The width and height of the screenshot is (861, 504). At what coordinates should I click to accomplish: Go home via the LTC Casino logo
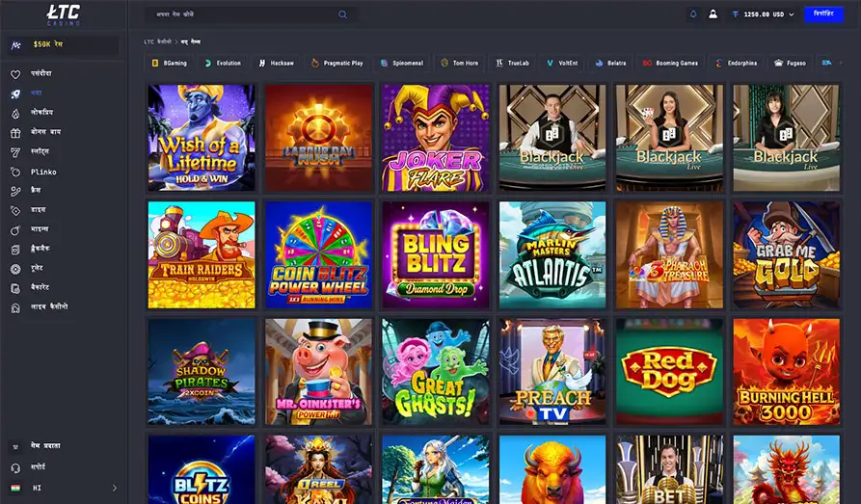click(63, 14)
